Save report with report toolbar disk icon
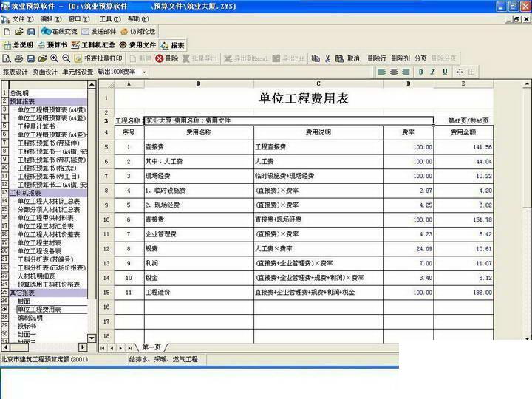The height and width of the screenshot is (399, 532). point(31,58)
